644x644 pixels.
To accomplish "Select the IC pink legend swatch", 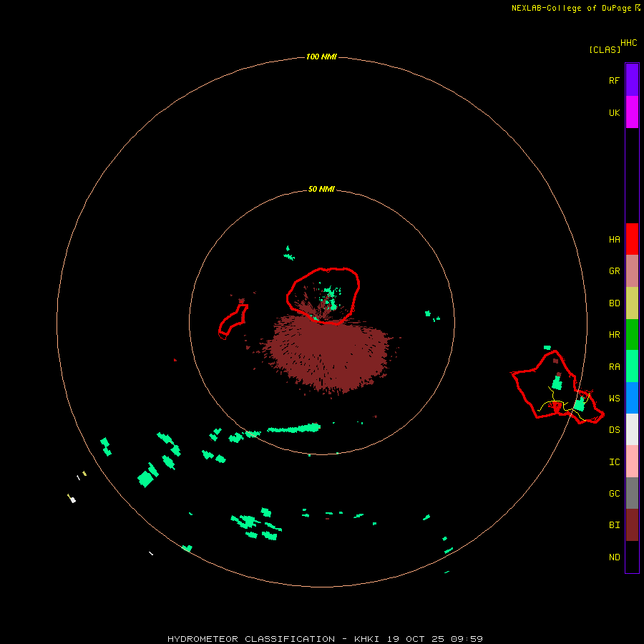I will [632, 462].
